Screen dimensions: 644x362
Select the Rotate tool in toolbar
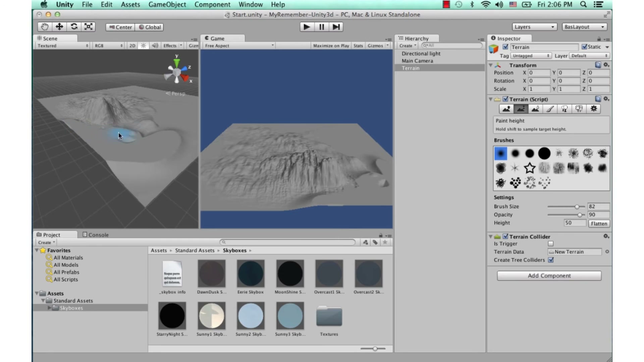74,27
